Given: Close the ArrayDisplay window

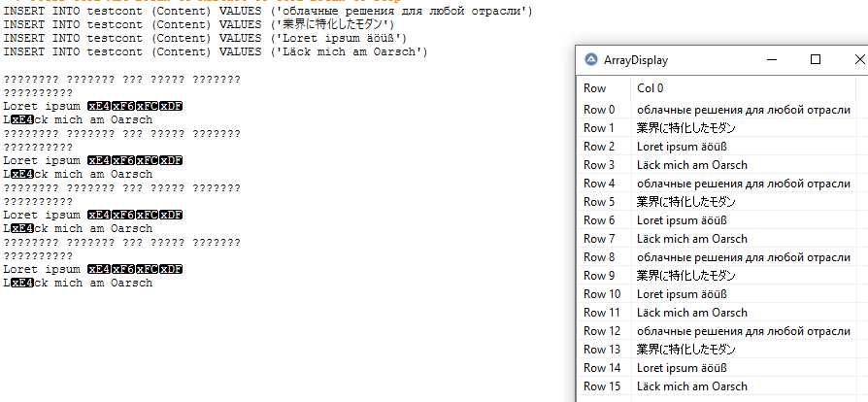Looking at the screenshot, I should [856, 60].
